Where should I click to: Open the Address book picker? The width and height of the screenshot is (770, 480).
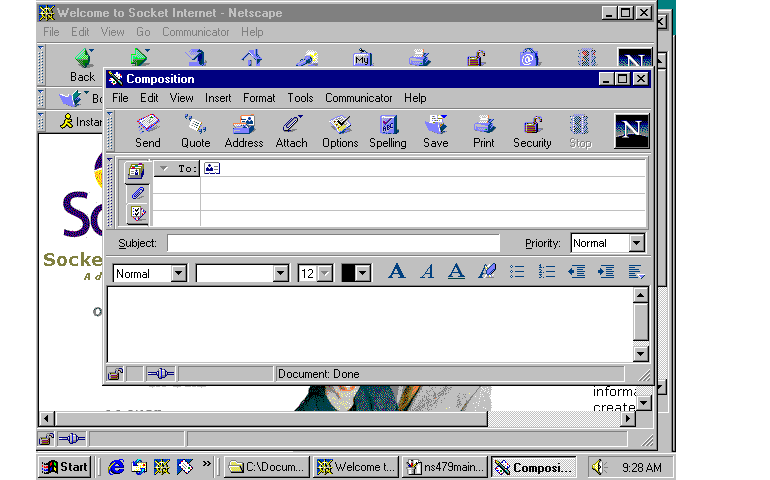(x=244, y=131)
